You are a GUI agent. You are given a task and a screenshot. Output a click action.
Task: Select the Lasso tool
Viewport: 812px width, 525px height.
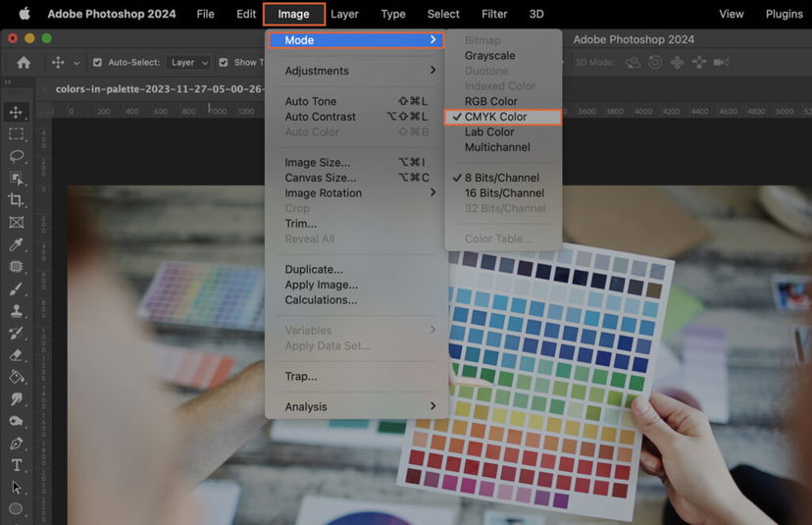pos(17,156)
